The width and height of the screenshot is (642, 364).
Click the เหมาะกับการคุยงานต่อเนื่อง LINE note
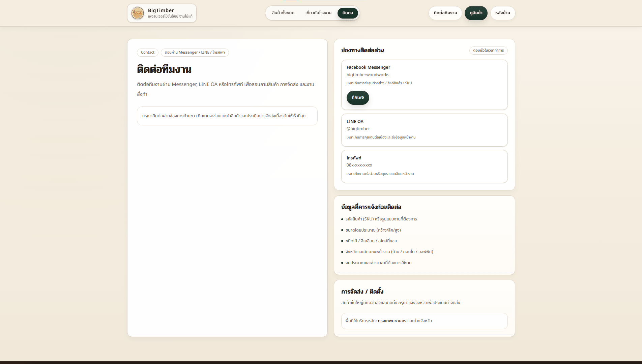coord(381,138)
